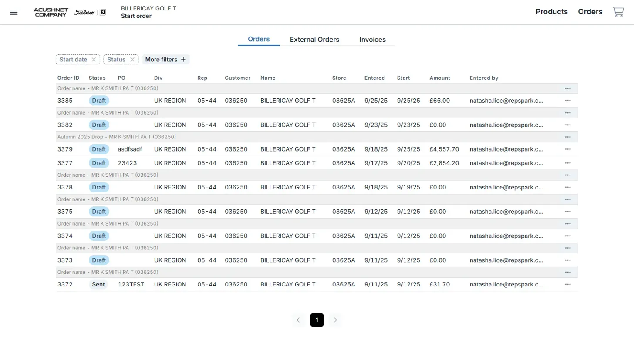Screen dimensions: 634x364
Task: Remove the Start date filter
Action: coord(94,60)
